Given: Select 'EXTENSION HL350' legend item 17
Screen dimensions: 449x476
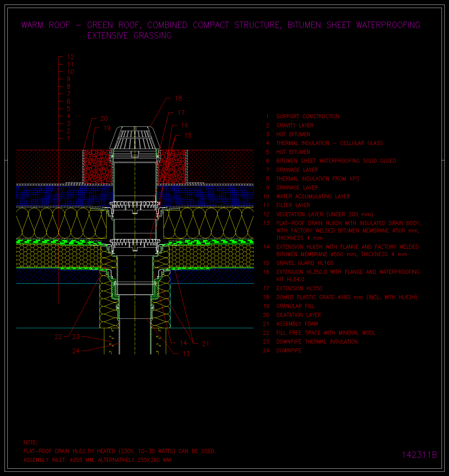Looking at the screenshot, I should [x=299, y=289].
